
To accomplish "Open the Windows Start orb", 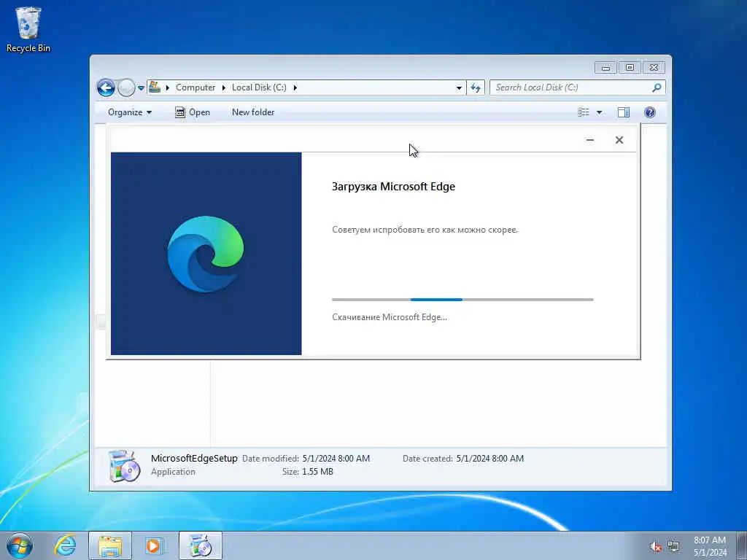I will click(20, 545).
